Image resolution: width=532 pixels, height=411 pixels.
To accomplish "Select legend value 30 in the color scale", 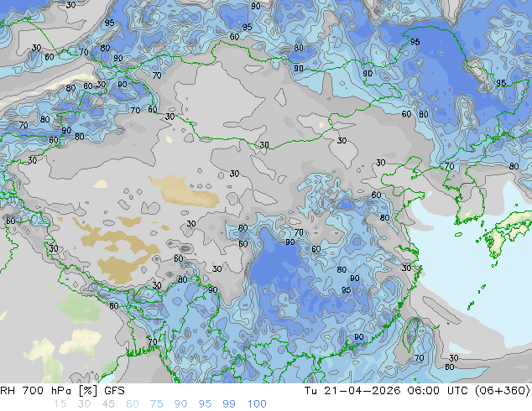I will pyautogui.click(x=84, y=404).
